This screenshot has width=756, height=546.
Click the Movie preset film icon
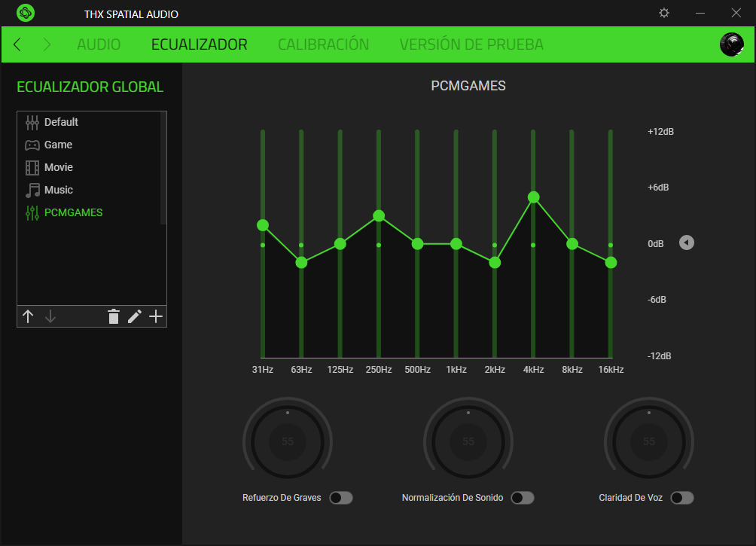32,168
